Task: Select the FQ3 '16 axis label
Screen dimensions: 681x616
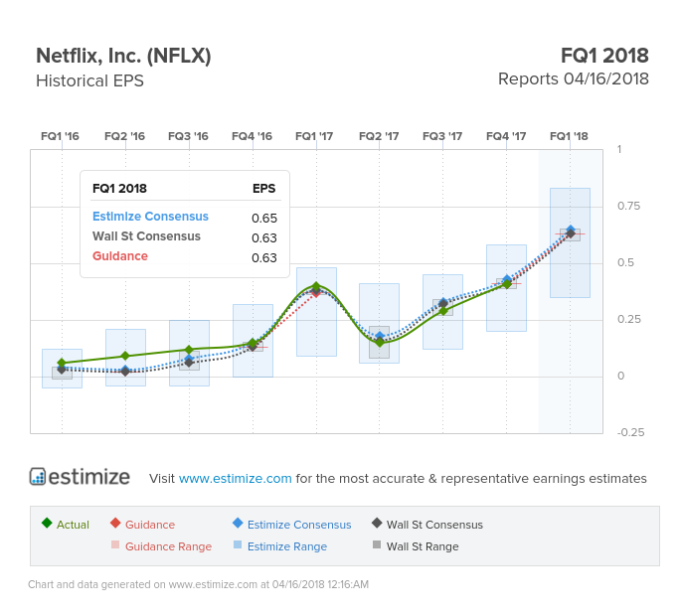Action: 188,136
